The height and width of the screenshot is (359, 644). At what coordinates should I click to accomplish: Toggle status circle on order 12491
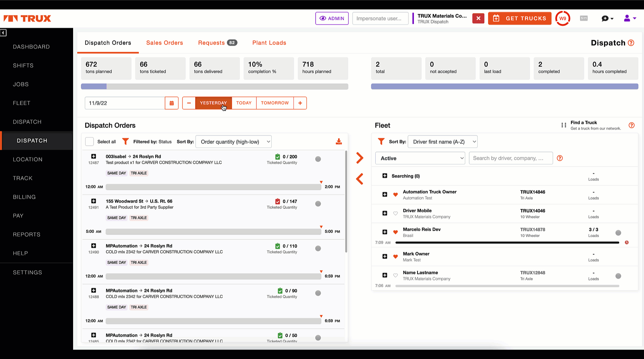click(318, 204)
